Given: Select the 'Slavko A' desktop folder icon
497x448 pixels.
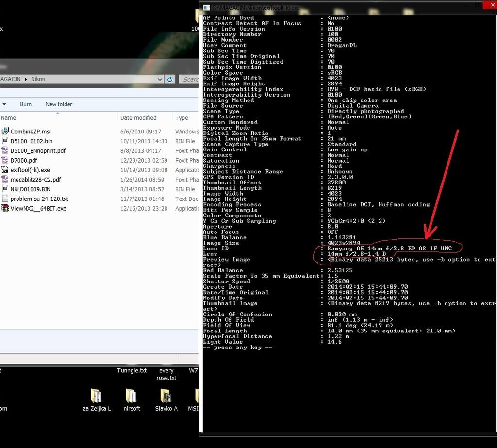Looking at the screenshot, I should tap(166, 396).
